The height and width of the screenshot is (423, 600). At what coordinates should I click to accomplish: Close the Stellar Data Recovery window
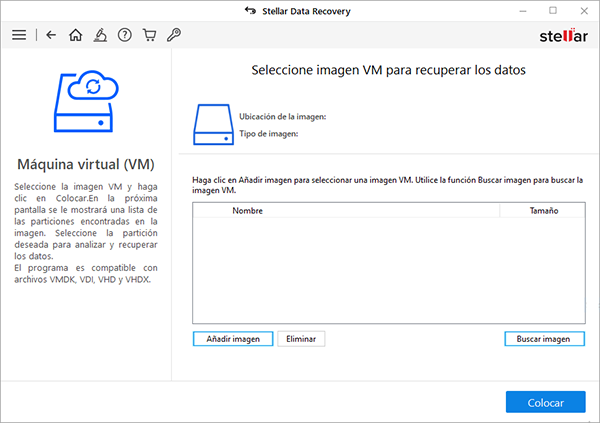(x=584, y=11)
